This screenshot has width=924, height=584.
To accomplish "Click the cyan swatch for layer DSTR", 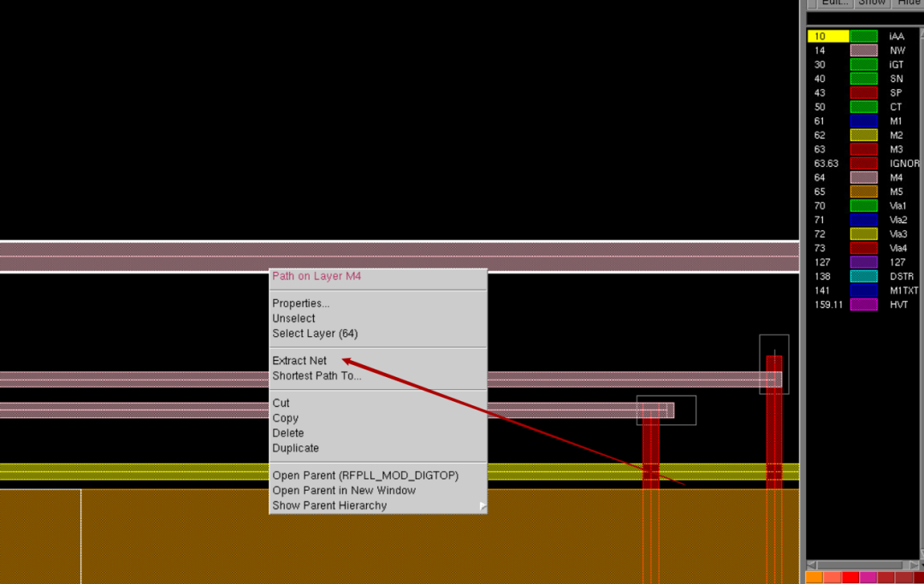I will tap(864, 277).
